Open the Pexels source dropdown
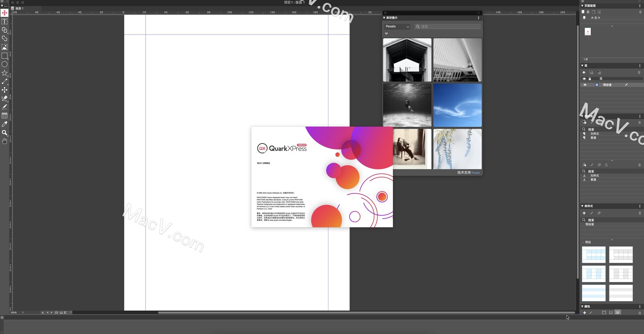This screenshot has width=644, height=334. click(x=397, y=27)
